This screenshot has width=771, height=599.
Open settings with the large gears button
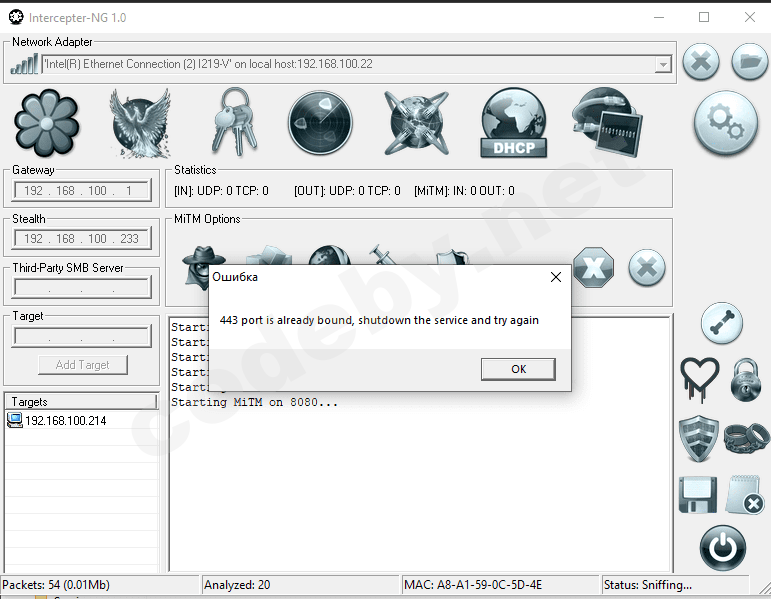coord(726,122)
